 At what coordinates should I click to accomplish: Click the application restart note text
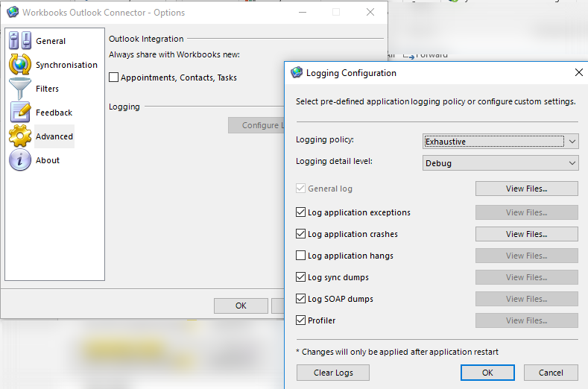(397, 352)
